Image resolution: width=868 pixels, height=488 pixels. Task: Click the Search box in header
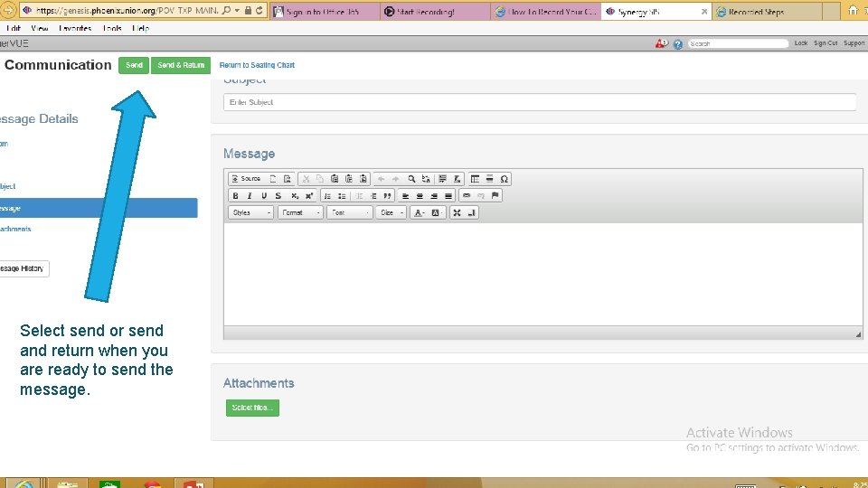pos(738,43)
